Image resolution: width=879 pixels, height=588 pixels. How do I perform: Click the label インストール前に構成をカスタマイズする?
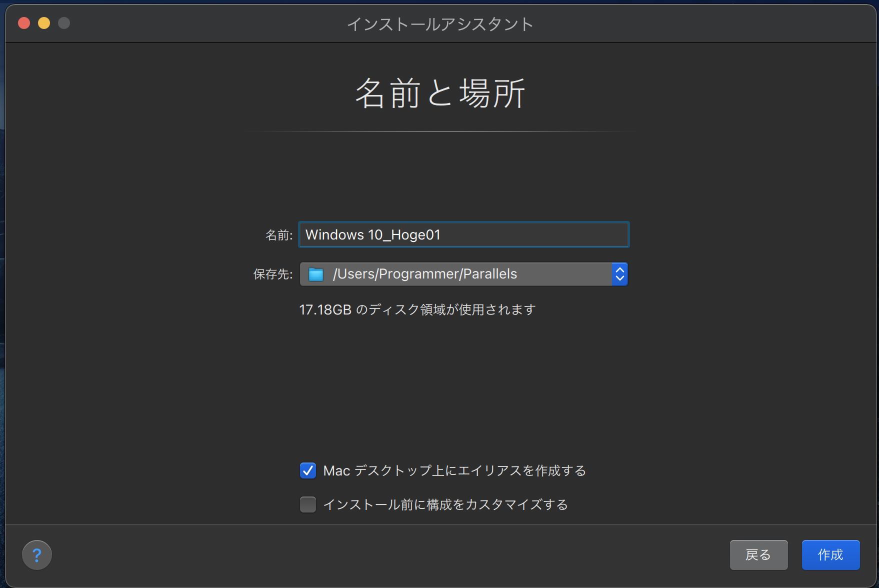pos(445,504)
